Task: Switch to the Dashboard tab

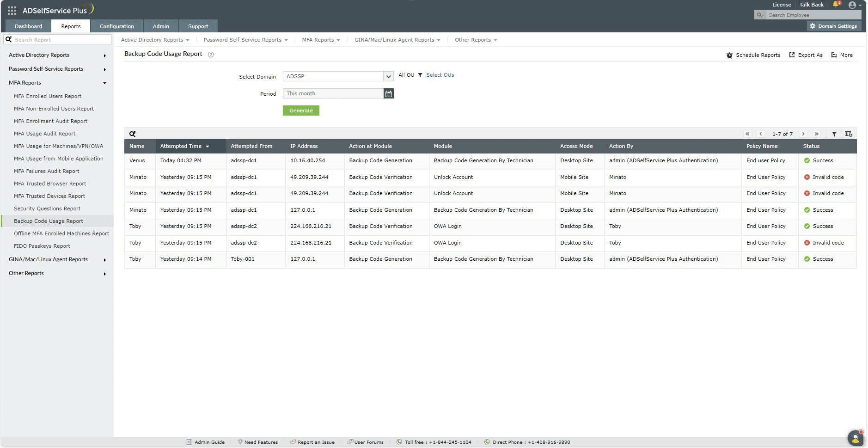Action: [28, 26]
